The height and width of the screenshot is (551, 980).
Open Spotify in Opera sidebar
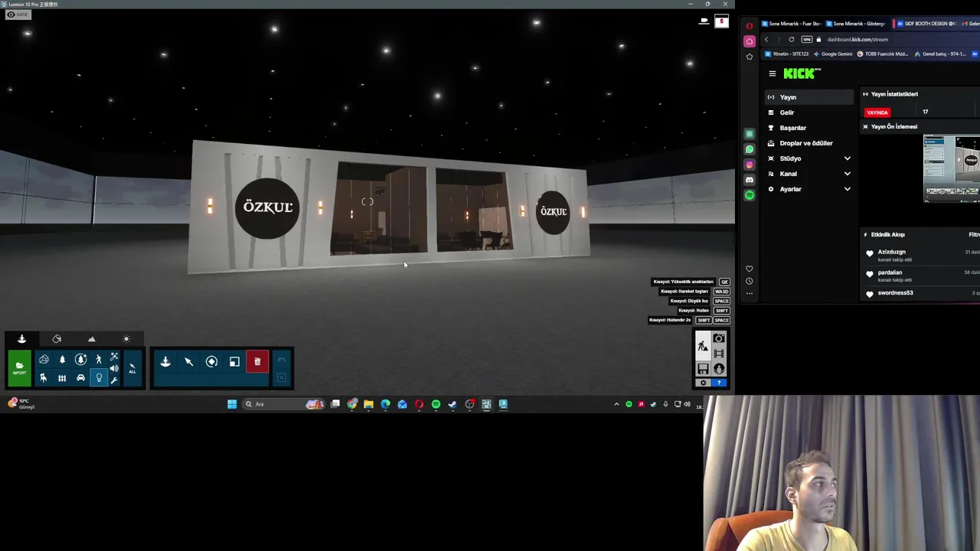[750, 195]
